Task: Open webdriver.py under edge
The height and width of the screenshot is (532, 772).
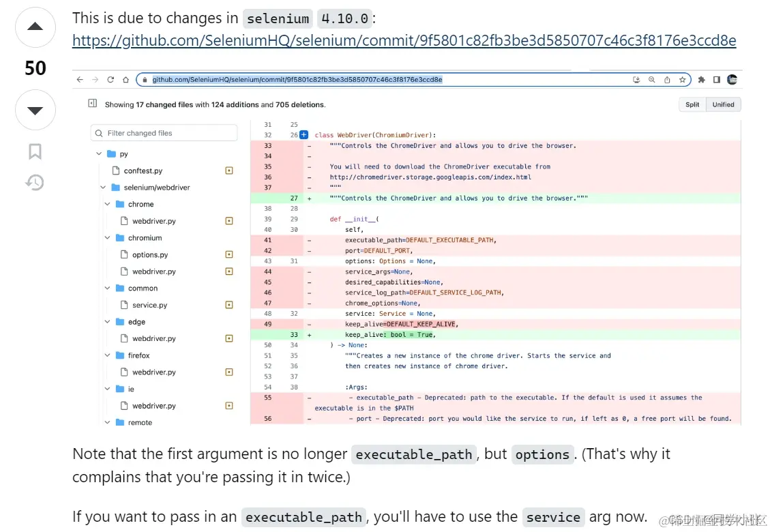Action: pos(153,338)
